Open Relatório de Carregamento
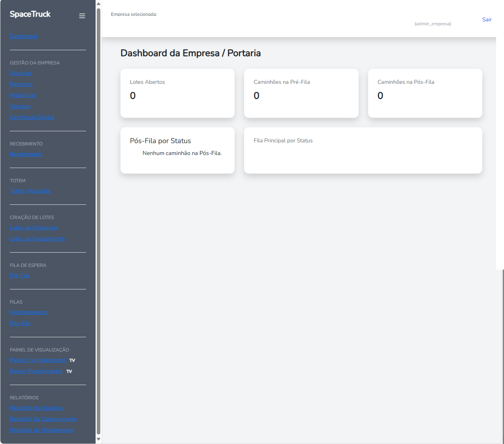This screenshot has width=504, height=444. coord(43,419)
